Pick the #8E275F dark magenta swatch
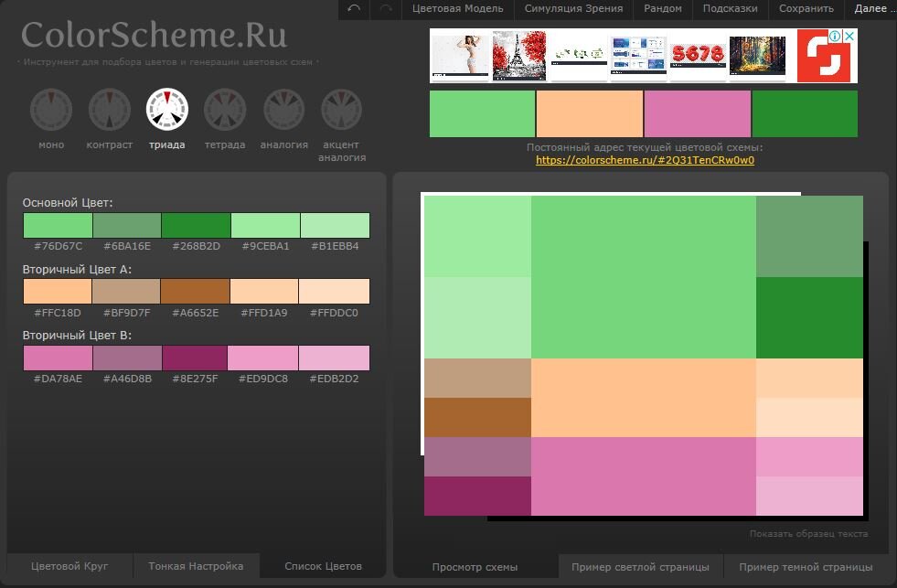This screenshot has width=897, height=588. coord(195,358)
